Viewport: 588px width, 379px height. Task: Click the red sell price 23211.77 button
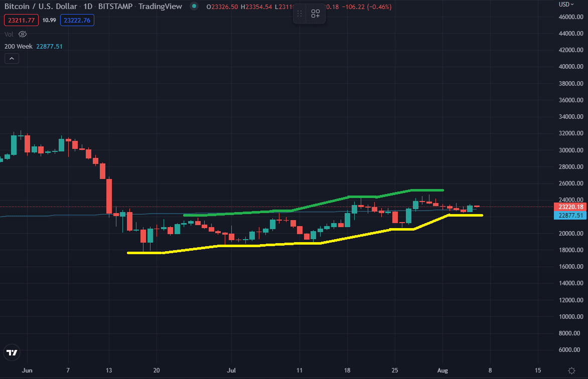click(22, 20)
